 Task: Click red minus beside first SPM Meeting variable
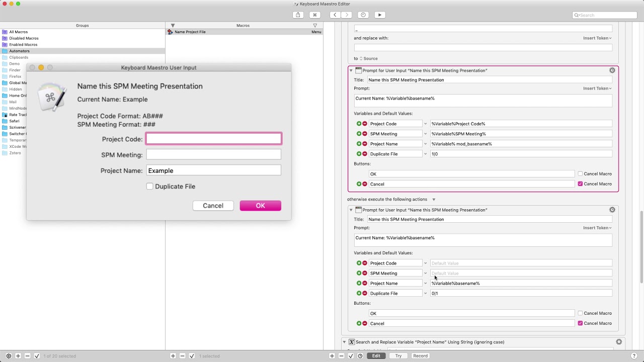[365, 134]
